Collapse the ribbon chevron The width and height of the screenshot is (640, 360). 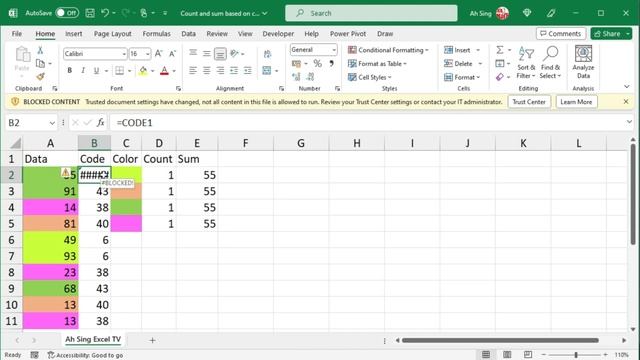click(627, 87)
